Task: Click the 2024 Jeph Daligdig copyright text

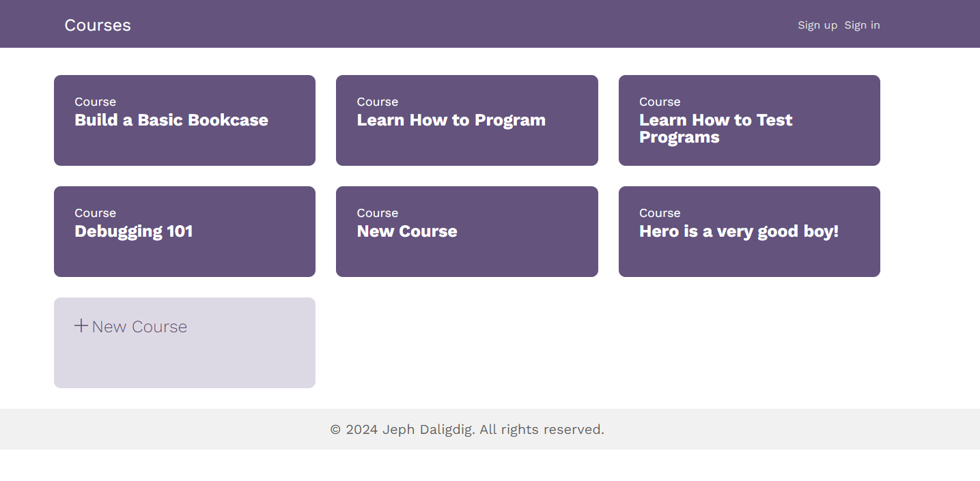Action: coord(467,429)
